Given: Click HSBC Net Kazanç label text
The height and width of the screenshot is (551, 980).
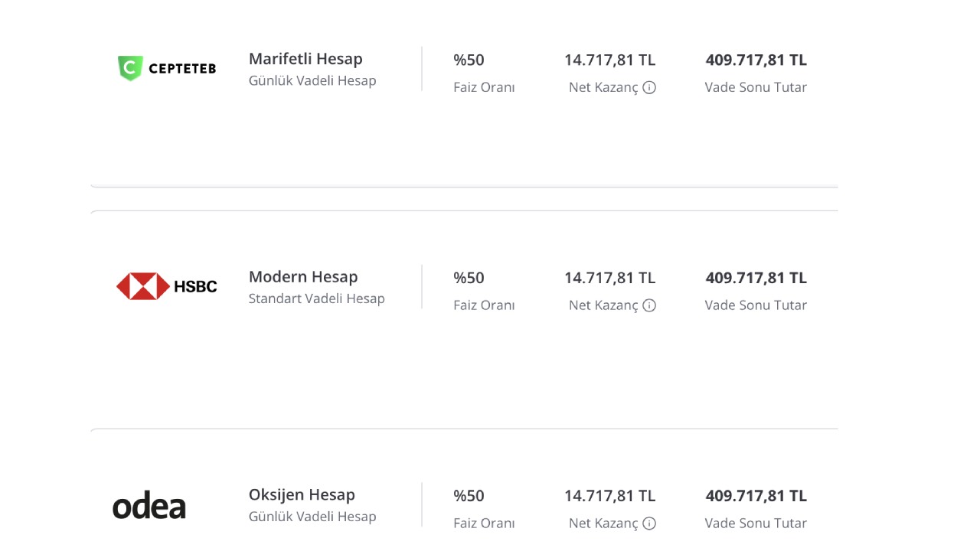Looking at the screenshot, I should pos(603,305).
